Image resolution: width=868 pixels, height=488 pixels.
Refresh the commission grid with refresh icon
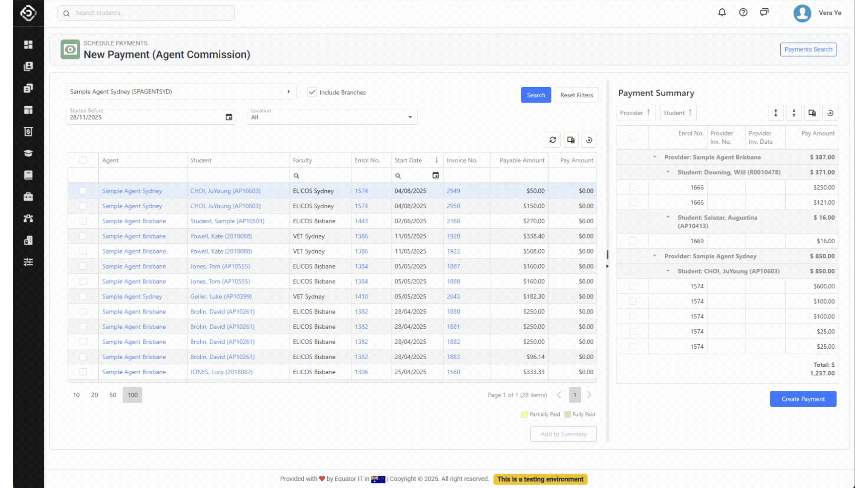[x=552, y=140]
